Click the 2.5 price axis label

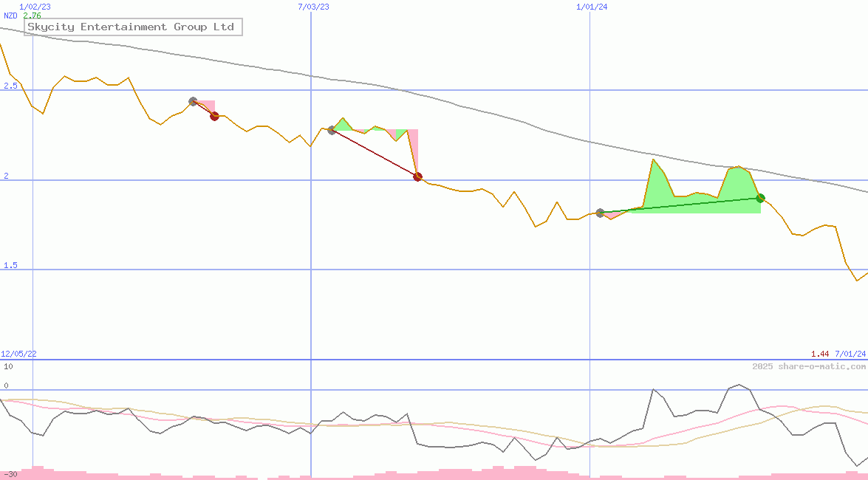click(10, 86)
